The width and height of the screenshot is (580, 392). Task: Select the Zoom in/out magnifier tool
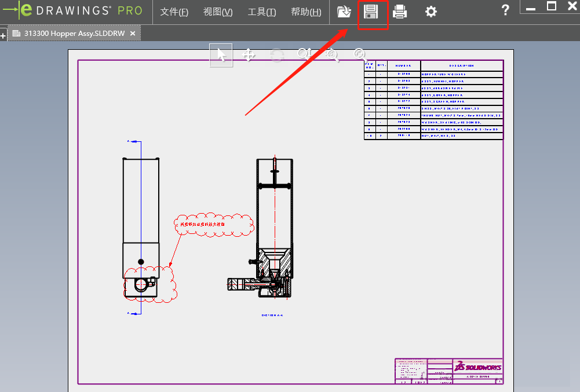(304, 54)
